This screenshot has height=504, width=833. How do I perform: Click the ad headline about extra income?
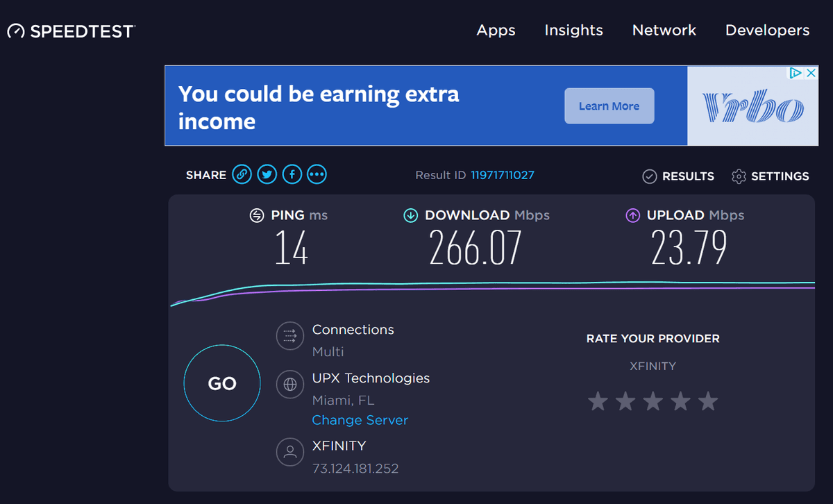319,107
